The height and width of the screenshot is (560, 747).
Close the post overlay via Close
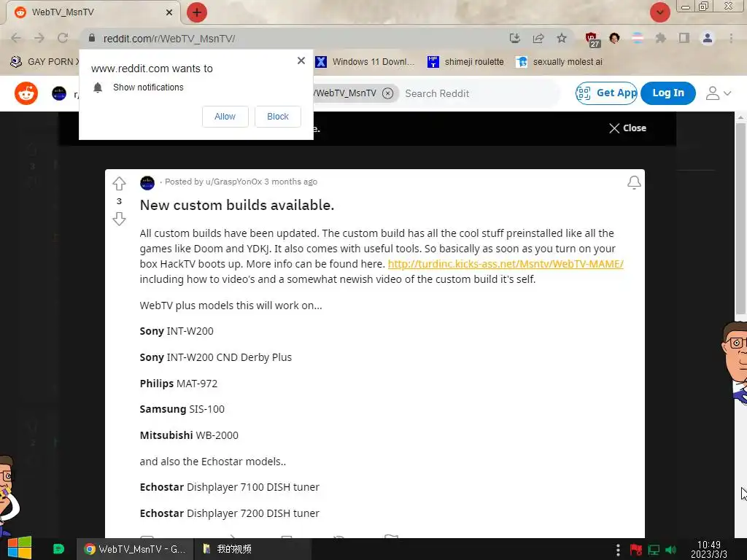627,128
